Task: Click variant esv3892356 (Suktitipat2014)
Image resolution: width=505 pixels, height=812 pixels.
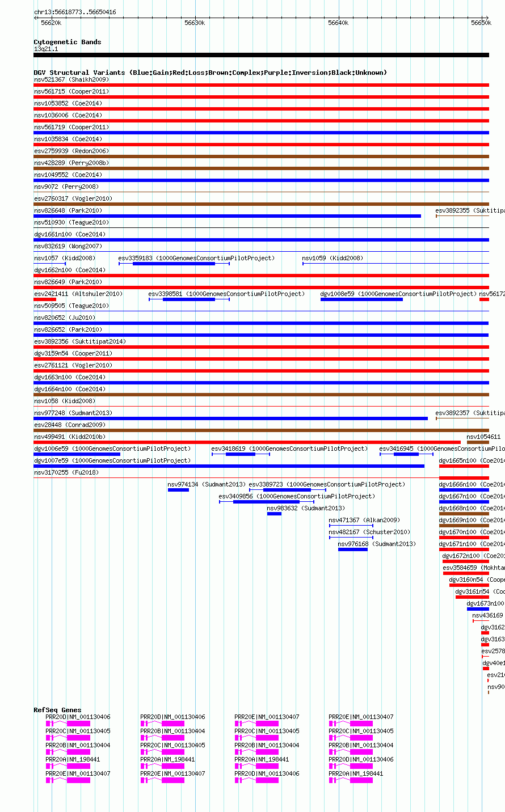Action: [x=80, y=341]
